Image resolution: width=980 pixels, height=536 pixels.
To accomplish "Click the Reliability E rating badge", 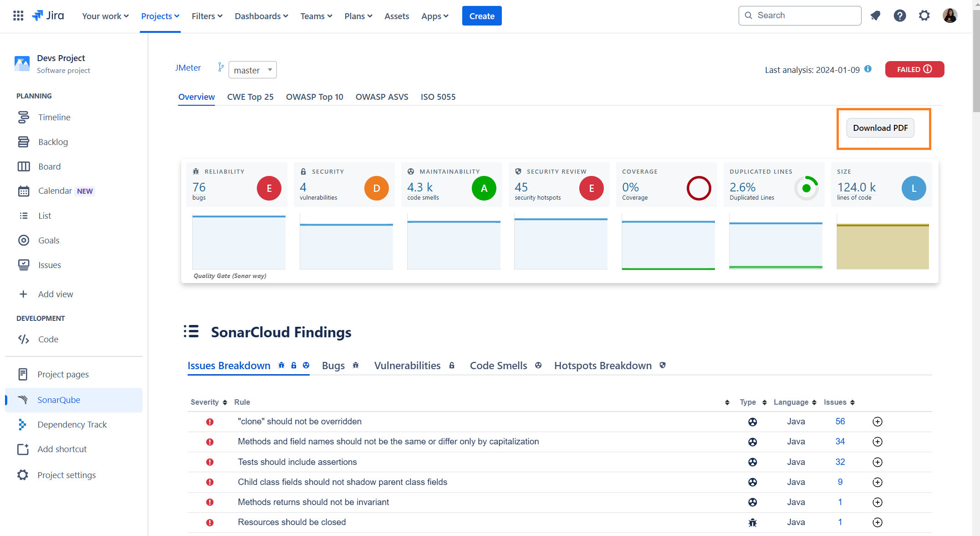I will pyautogui.click(x=269, y=188).
